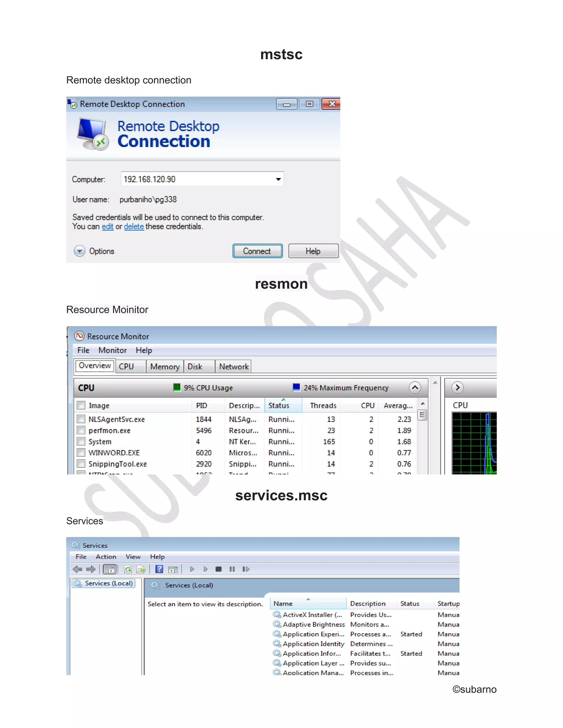This screenshot has width=563, height=728.
Task: Click the Remote Desktop monitor logo
Action: (93, 134)
